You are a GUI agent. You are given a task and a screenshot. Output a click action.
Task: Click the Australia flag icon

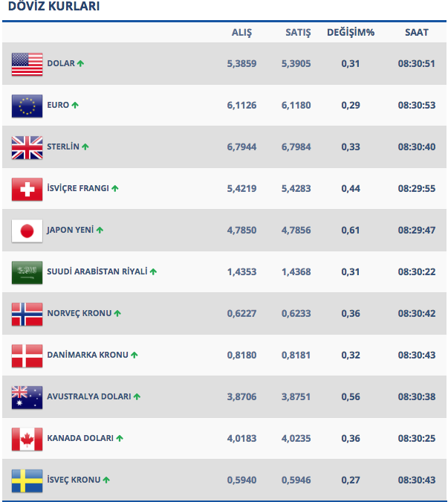click(x=27, y=397)
